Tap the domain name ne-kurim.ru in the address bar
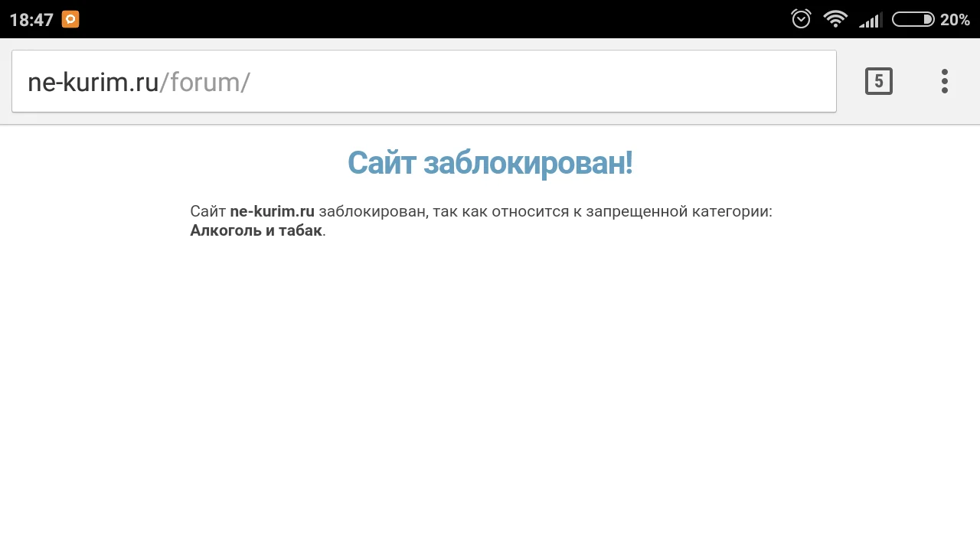The image size is (980, 551). (92, 81)
